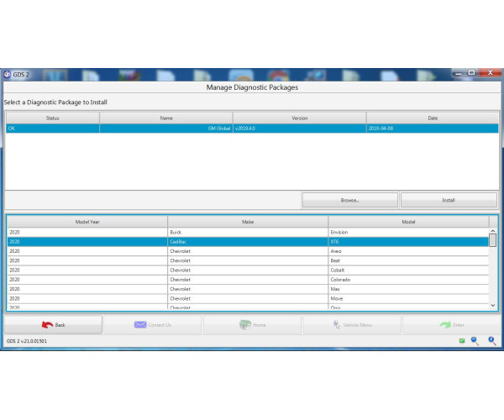
Task: Select the Move model cell
Action: tap(408, 298)
